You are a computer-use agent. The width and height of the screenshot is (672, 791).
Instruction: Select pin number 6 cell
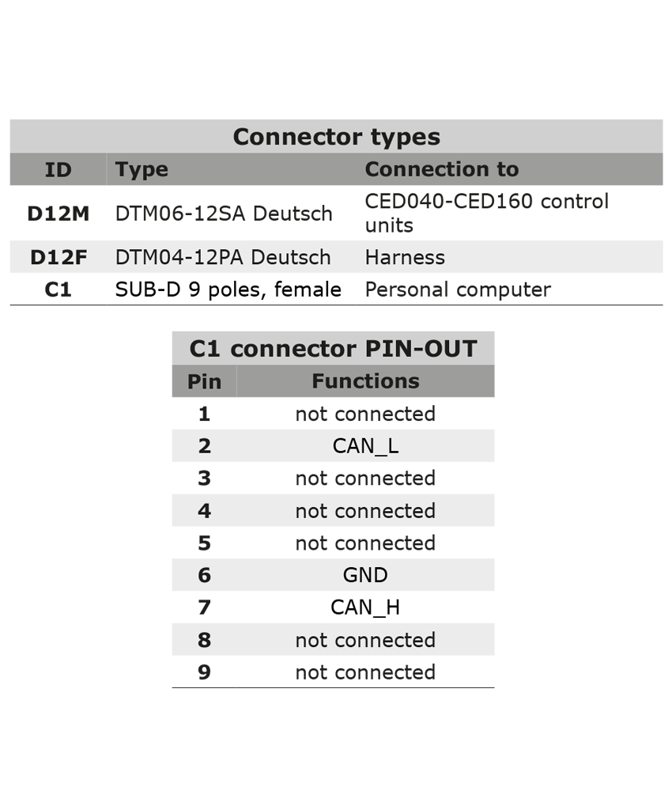click(x=204, y=575)
